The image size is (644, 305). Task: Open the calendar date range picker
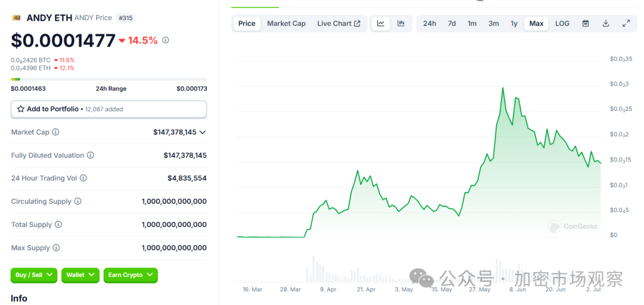pos(586,23)
